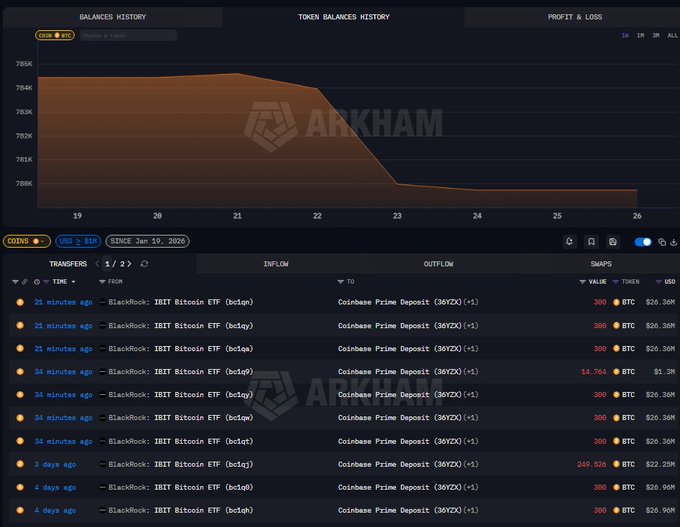
Task: Click BlackRock entity icon in bc1qn row
Action: click(x=102, y=302)
